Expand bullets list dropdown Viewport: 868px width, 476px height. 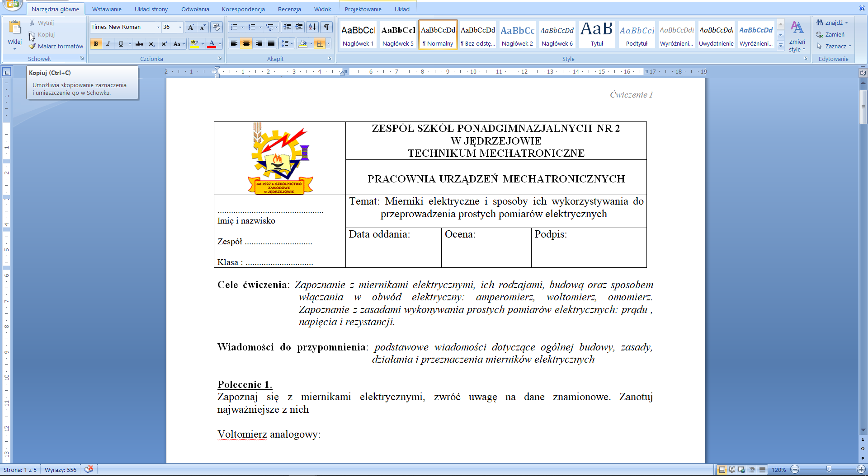242,27
